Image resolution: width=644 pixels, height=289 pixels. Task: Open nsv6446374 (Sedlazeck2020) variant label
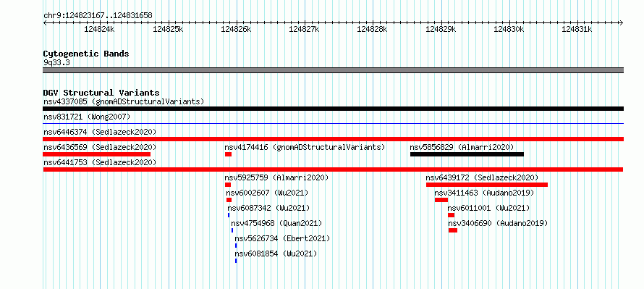100,132
